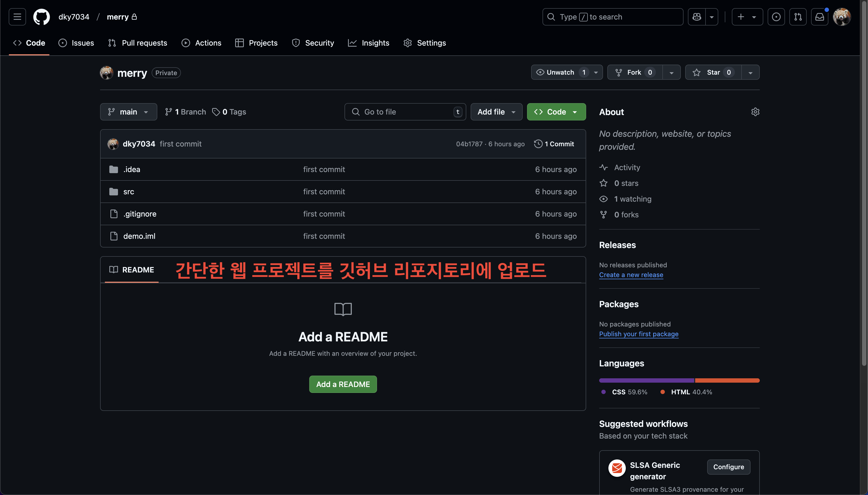
Task: Open Create a new release link
Action: tap(631, 275)
